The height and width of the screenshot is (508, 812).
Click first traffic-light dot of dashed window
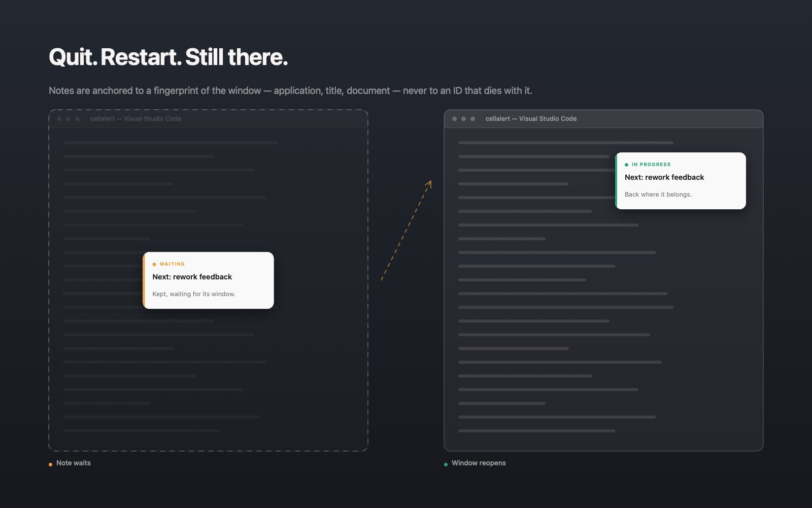pyautogui.click(x=59, y=119)
